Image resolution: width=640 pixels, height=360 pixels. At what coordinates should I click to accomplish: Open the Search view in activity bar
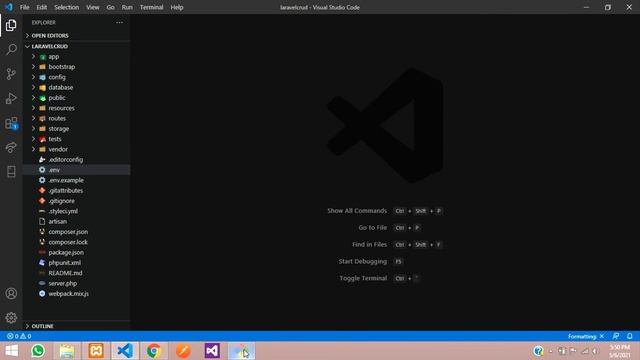[11, 49]
